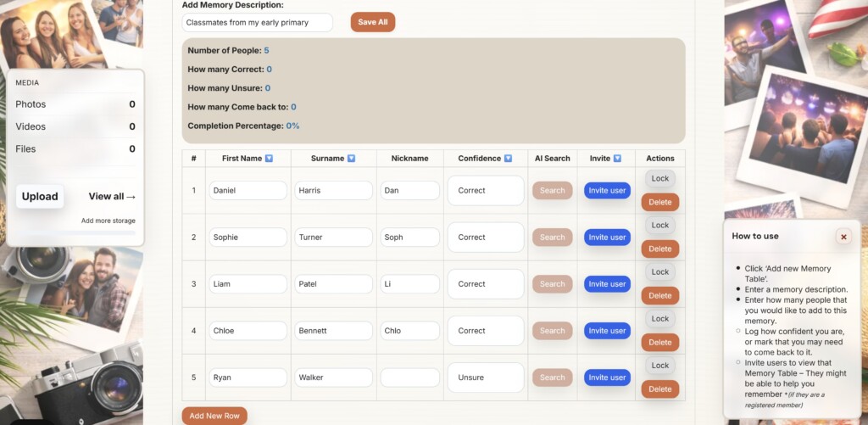Lock the Ryan Walker row
The width and height of the screenshot is (868, 425).
pos(659,366)
